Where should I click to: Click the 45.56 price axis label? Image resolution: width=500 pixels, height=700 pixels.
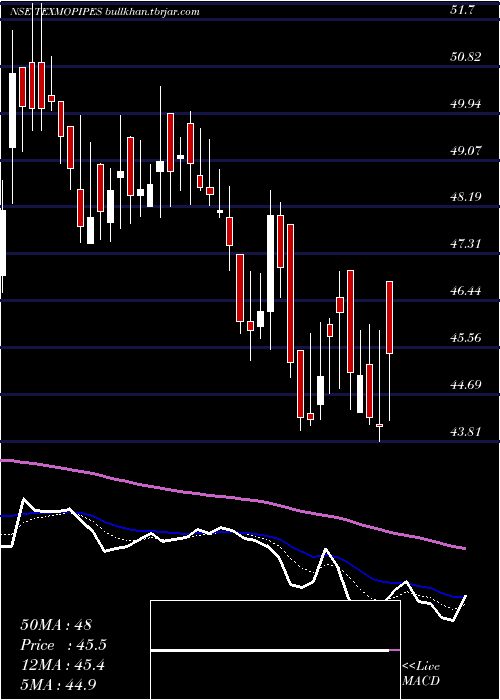pos(466,338)
